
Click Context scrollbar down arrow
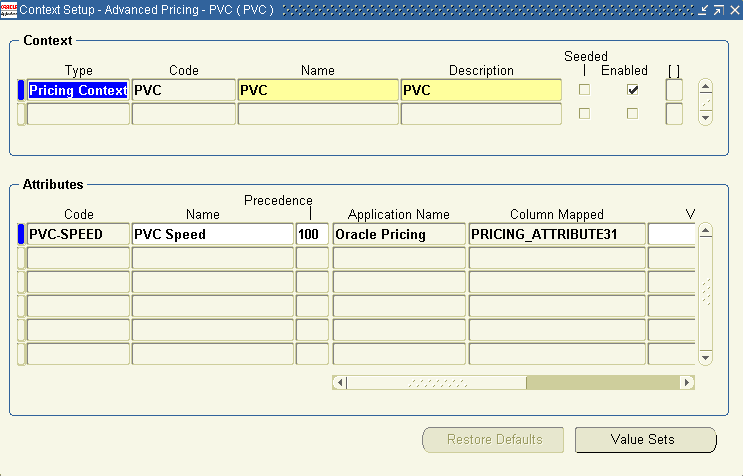(x=705, y=117)
